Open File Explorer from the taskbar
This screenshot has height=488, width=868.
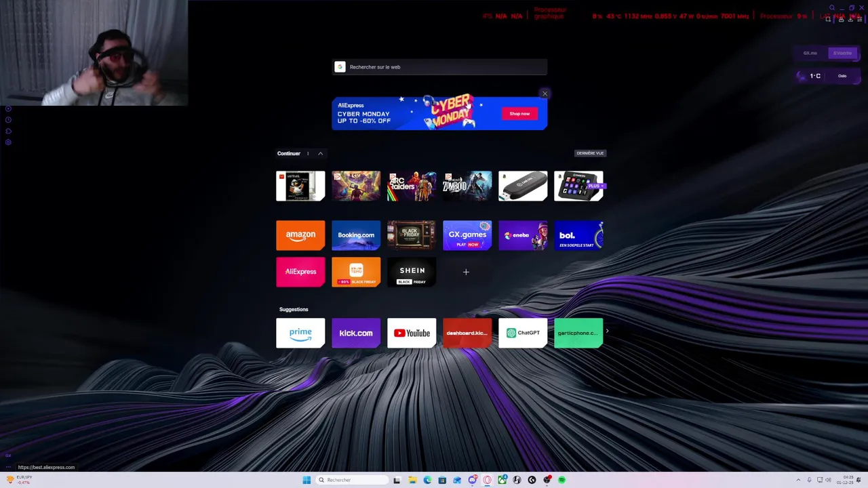(412, 480)
